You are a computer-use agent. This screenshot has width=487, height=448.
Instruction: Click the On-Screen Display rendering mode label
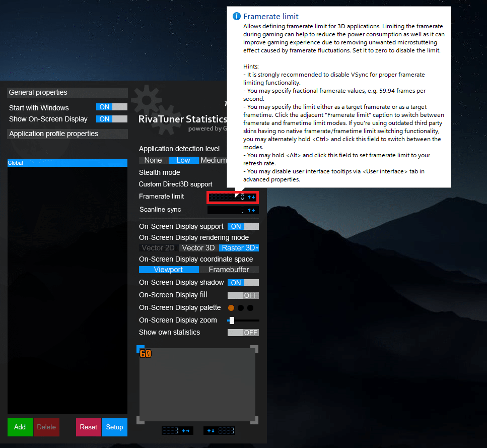click(x=194, y=238)
